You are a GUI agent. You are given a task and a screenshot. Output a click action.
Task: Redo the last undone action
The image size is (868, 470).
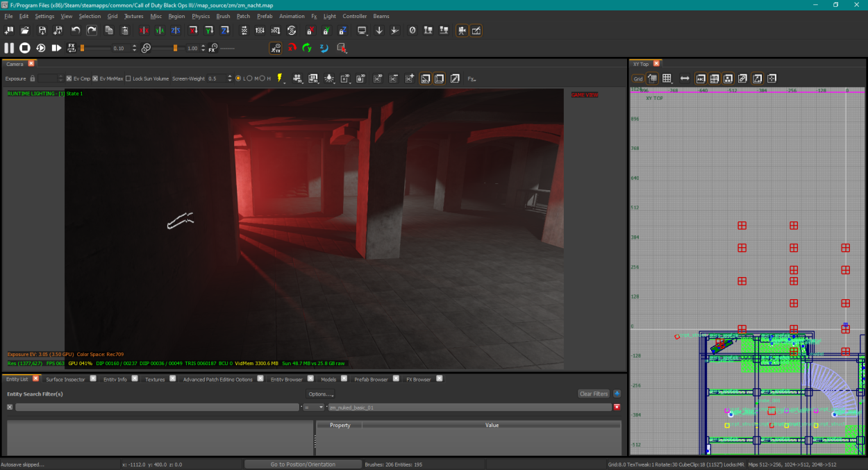click(x=92, y=31)
